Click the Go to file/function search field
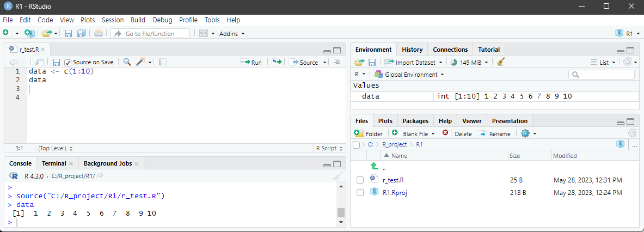 coord(150,34)
